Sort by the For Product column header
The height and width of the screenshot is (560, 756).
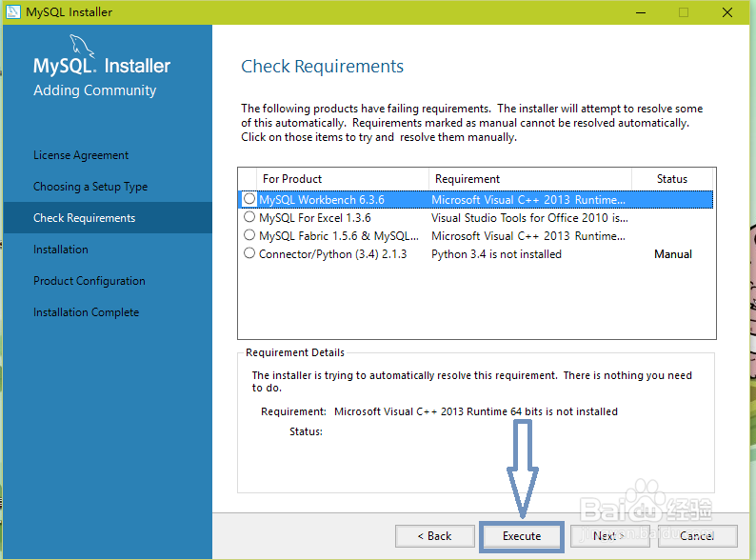coord(343,179)
